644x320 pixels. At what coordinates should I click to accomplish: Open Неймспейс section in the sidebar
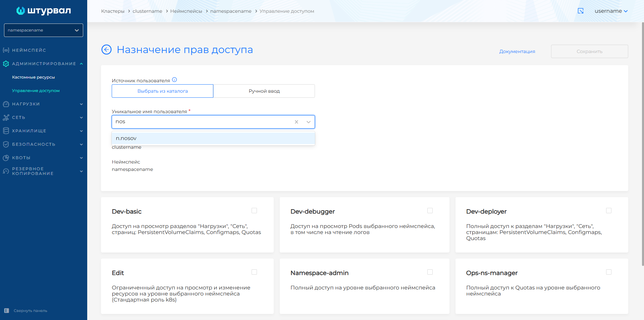point(29,50)
